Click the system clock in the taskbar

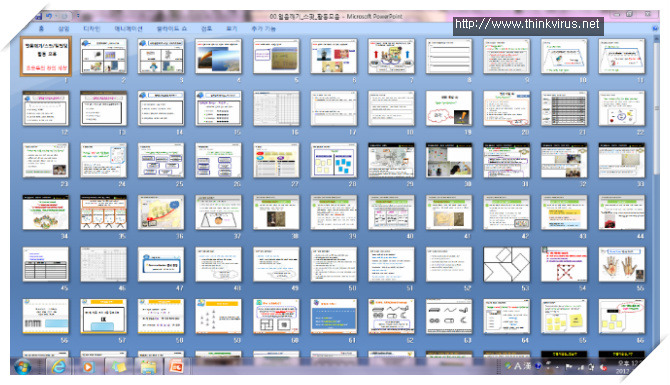(628, 367)
